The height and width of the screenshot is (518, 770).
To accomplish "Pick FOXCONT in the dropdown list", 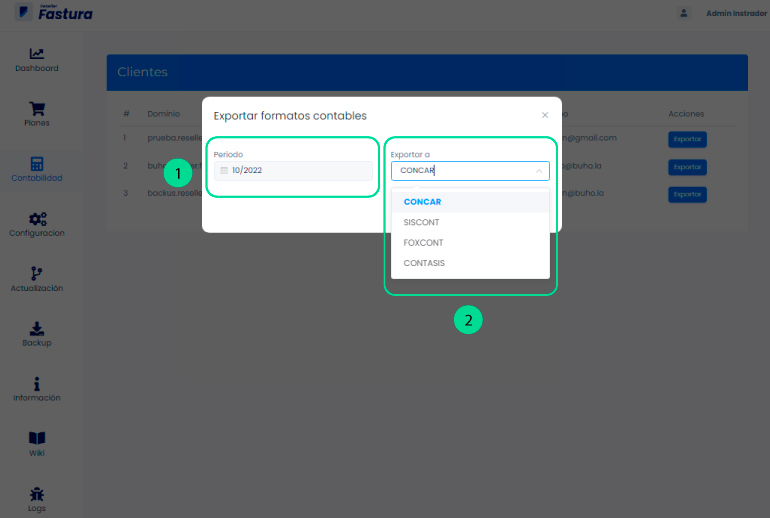I will point(423,243).
